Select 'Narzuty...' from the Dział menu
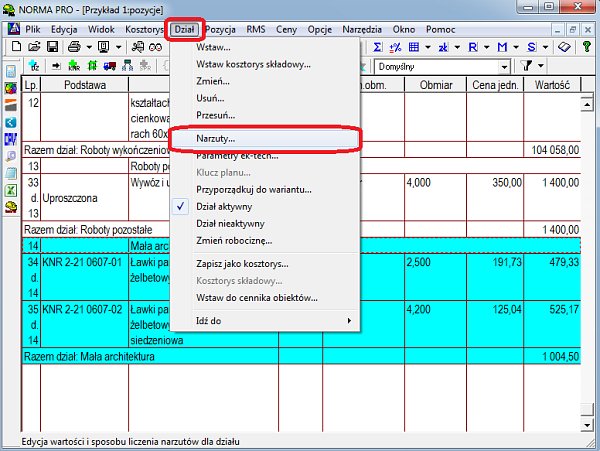The image size is (600, 451). click(x=216, y=138)
